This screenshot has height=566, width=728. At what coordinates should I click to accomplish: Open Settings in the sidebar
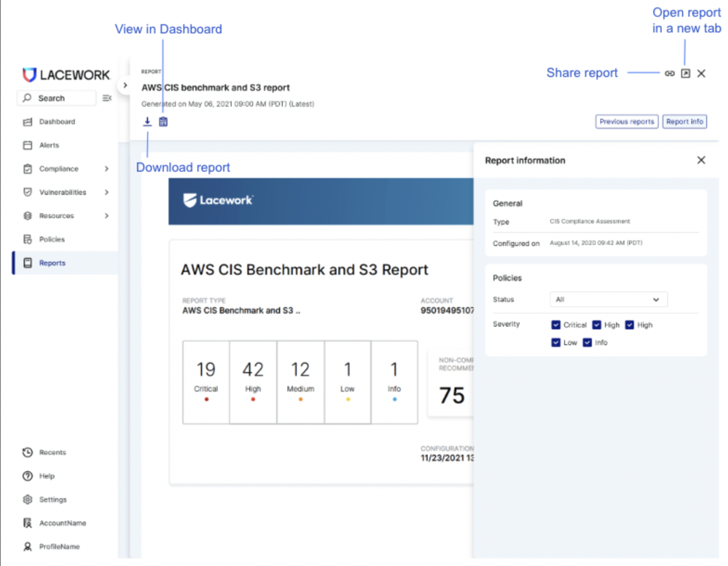pos(53,500)
